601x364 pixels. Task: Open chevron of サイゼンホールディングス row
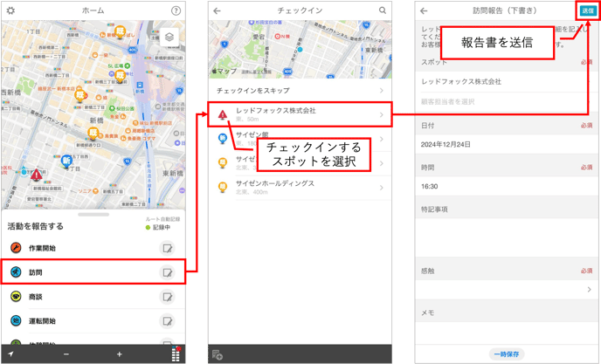tap(382, 188)
